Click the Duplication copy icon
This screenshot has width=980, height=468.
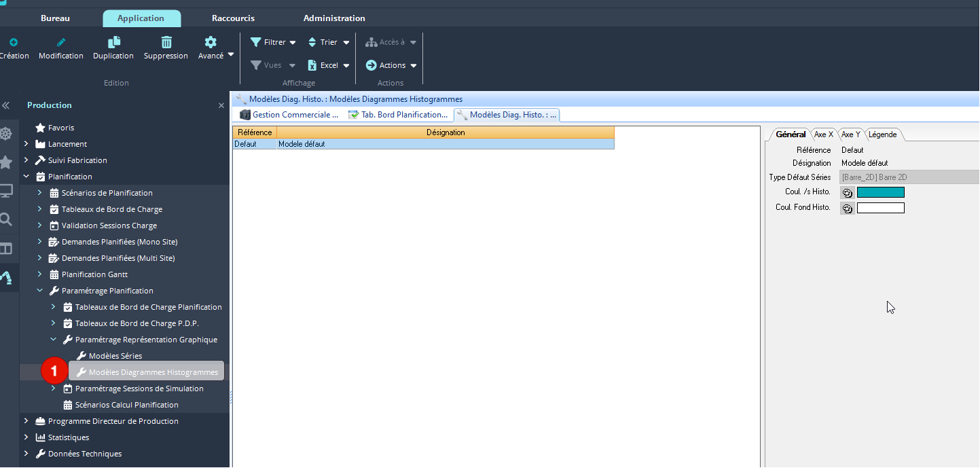tap(113, 42)
